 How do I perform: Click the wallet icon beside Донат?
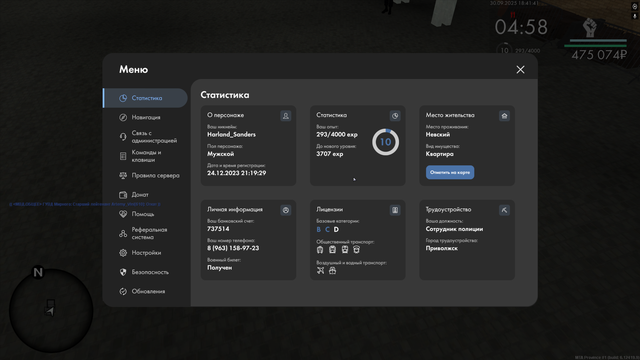[x=123, y=195]
